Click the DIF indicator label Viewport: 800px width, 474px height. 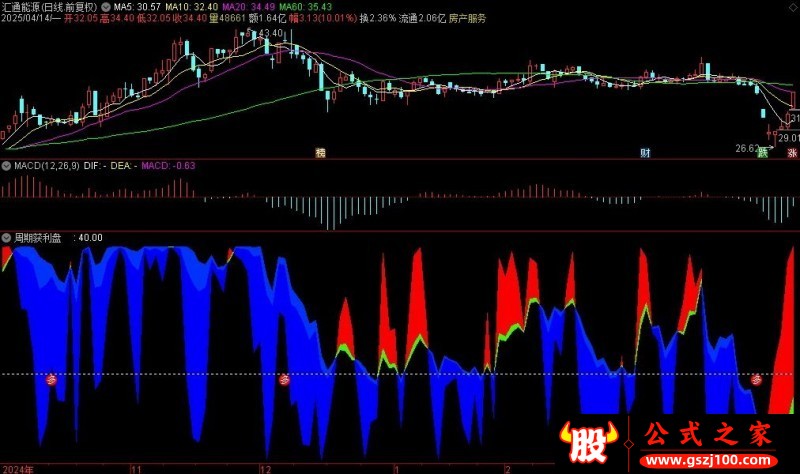(x=95, y=166)
